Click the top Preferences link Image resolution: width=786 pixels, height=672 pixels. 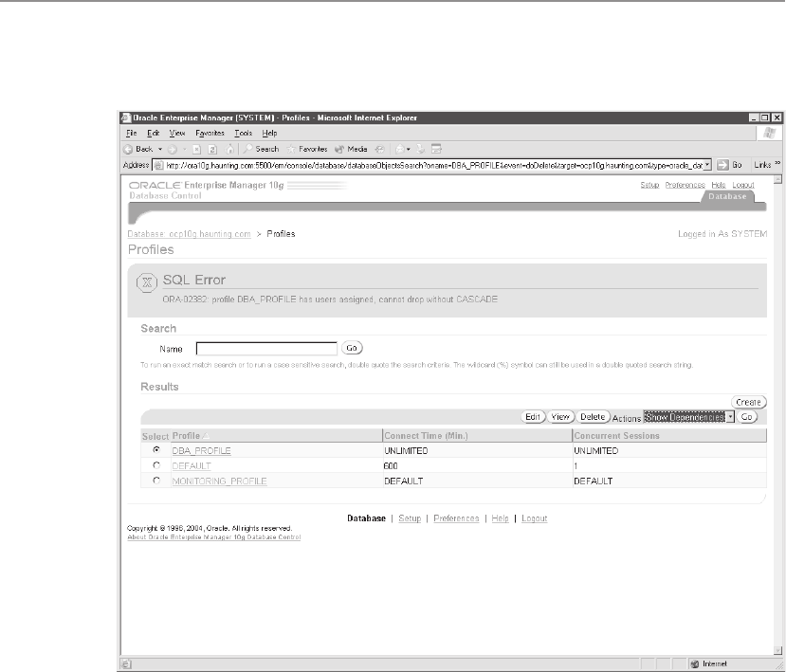point(685,185)
